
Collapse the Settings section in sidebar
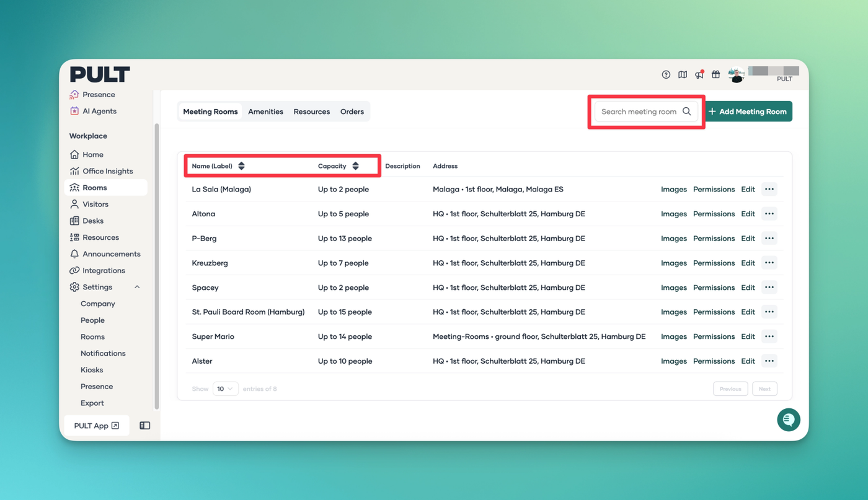point(137,287)
